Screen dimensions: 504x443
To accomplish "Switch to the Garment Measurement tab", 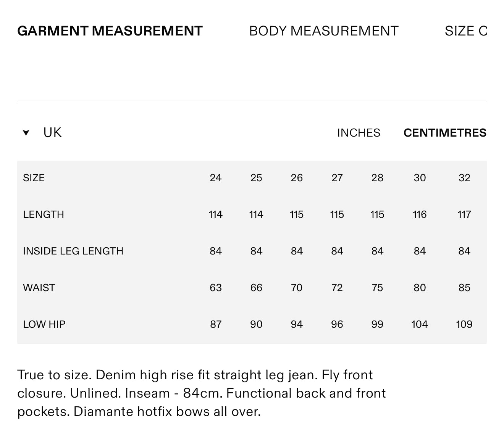I will (110, 31).
